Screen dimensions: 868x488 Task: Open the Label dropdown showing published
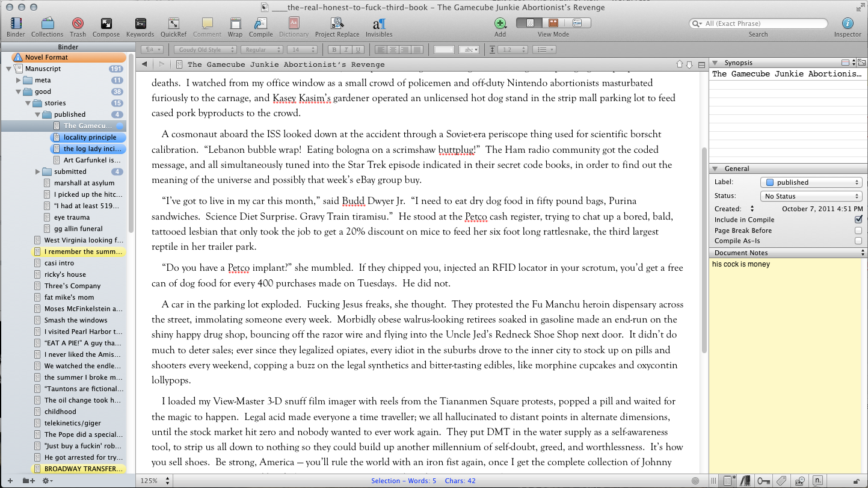click(811, 182)
